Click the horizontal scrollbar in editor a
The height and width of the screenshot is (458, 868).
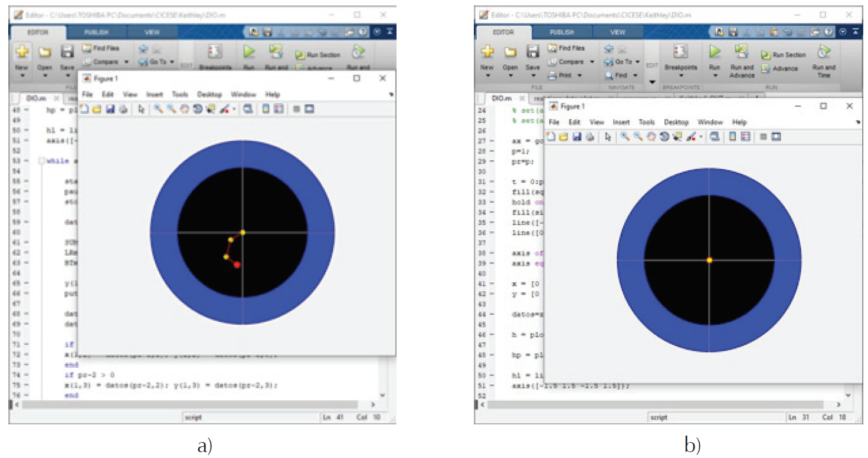click(189, 405)
